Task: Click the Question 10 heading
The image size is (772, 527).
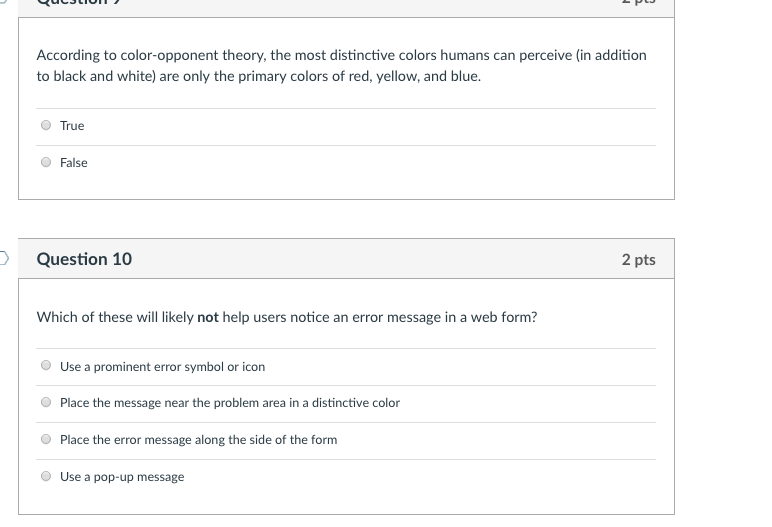Action: (x=84, y=259)
